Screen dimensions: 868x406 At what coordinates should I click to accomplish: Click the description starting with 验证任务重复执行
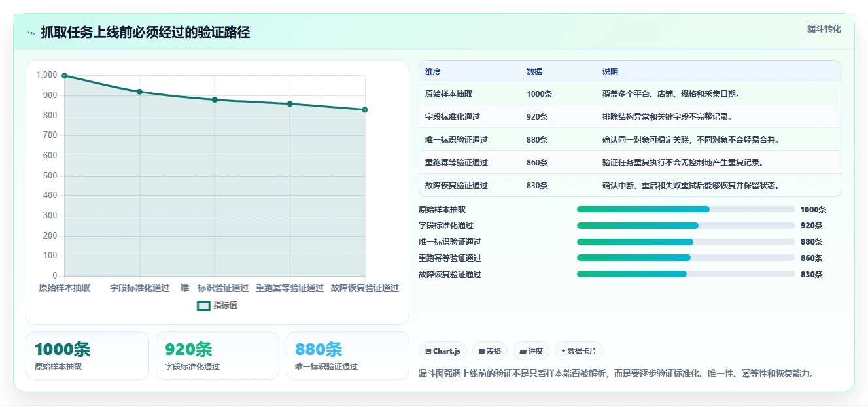pos(684,163)
